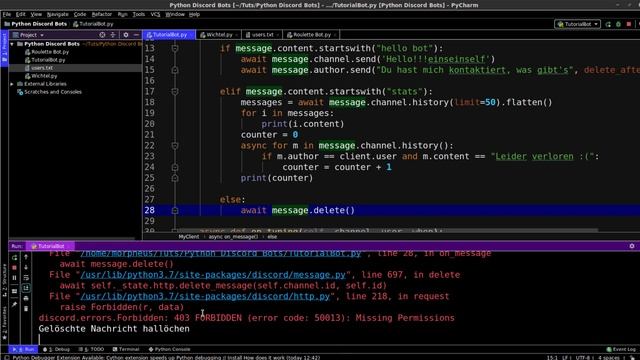Restore layout icon in Run panel
This screenshot has height=360, width=640.
coord(15,291)
